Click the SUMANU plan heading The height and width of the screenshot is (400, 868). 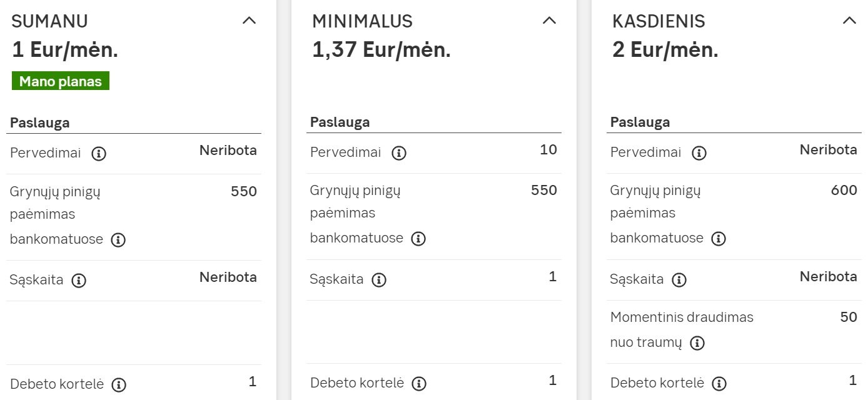tap(50, 21)
